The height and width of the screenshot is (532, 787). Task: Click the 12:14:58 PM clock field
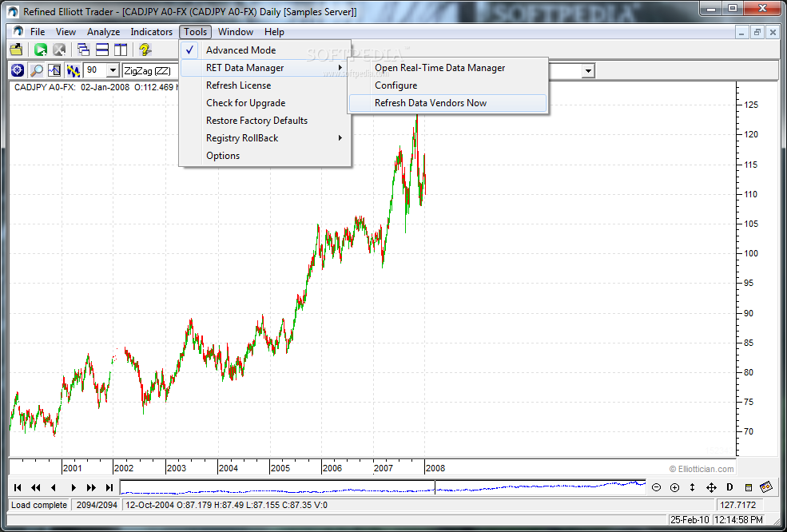click(738, 519)
